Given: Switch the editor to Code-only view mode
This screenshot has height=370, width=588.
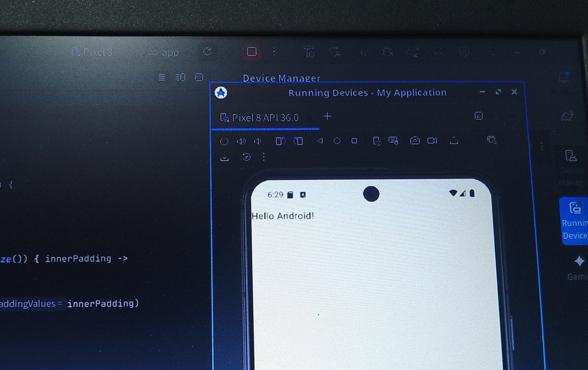Looking at the screenshot, I should (x=163, y=77).
